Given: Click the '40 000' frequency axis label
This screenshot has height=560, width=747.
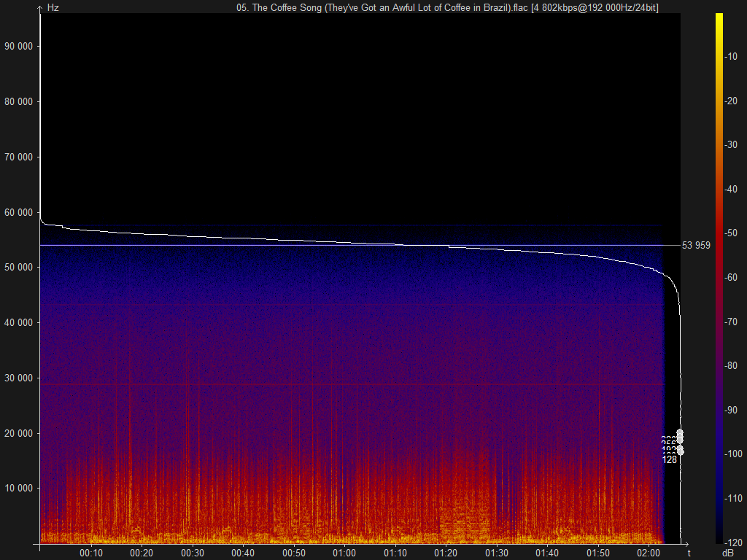Looking at the screenshot, I should tap(18, 322).
